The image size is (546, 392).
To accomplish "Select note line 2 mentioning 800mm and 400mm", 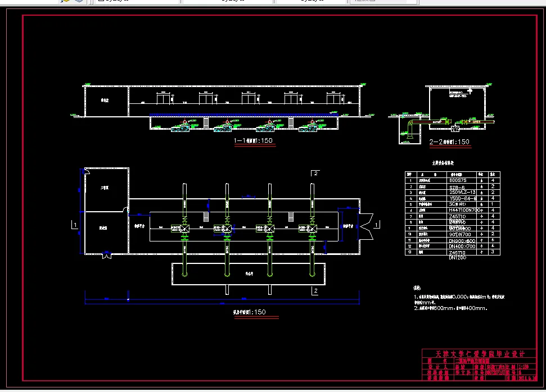I will (450, 308).
